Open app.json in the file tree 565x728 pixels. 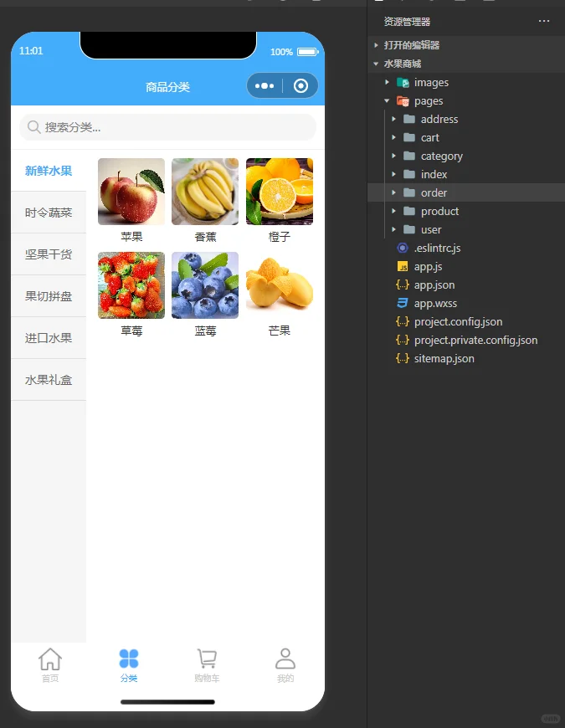[x=434, y=285]
